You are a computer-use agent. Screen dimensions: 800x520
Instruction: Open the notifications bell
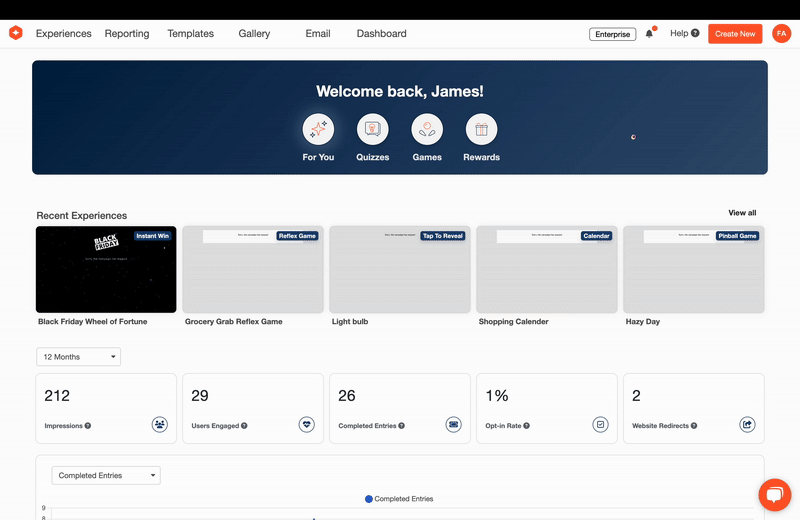pos(649,34)
